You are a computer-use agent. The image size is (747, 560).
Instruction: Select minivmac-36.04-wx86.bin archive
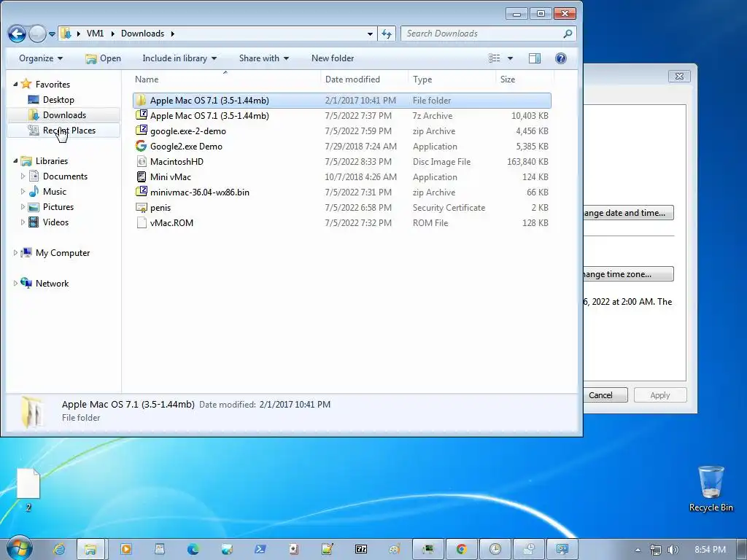tap(341, 192)
